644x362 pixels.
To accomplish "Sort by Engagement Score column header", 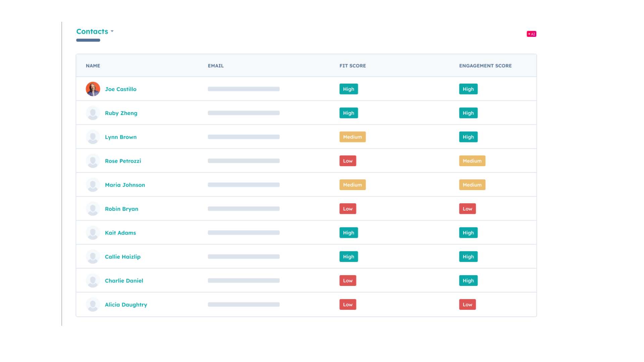I will coord(485,66).
